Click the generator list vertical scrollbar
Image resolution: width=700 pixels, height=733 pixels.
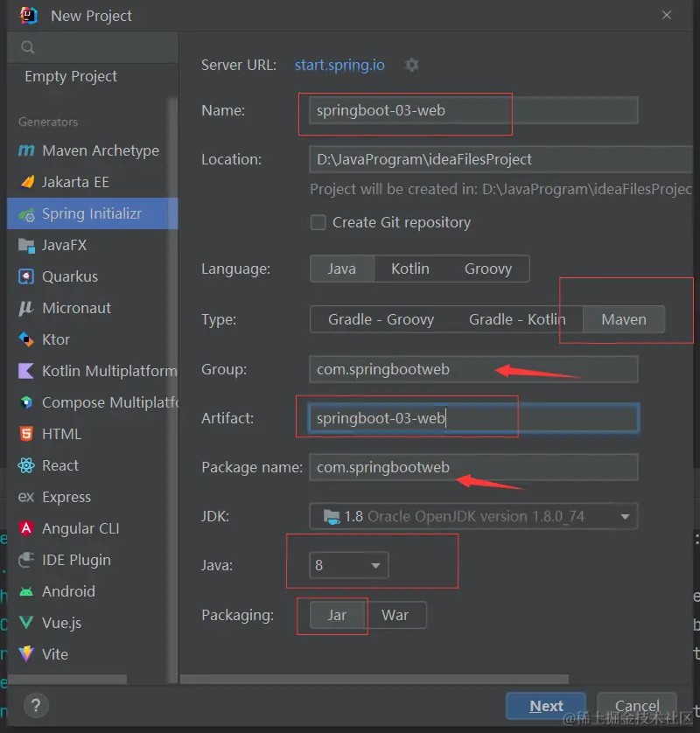tap(173, 388)
